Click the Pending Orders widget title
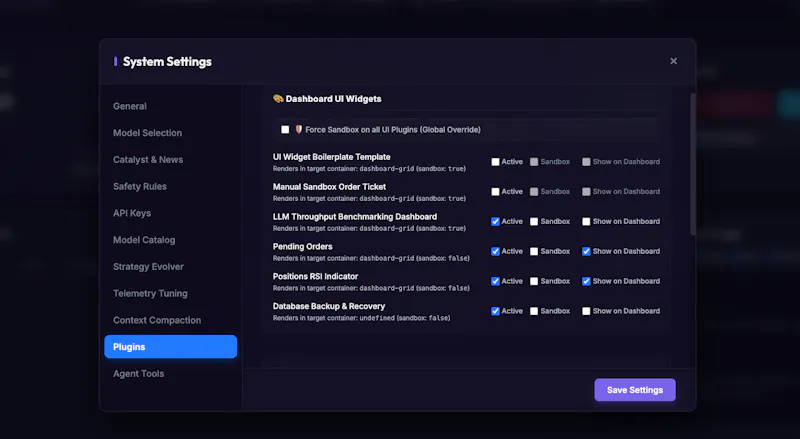The width and height of the screenshot is (800, 439). (303, 247)
